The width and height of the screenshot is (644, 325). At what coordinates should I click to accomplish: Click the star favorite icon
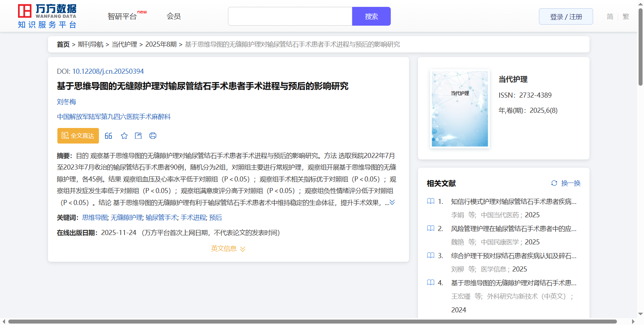pyautogui.click(x=124, y=136)
